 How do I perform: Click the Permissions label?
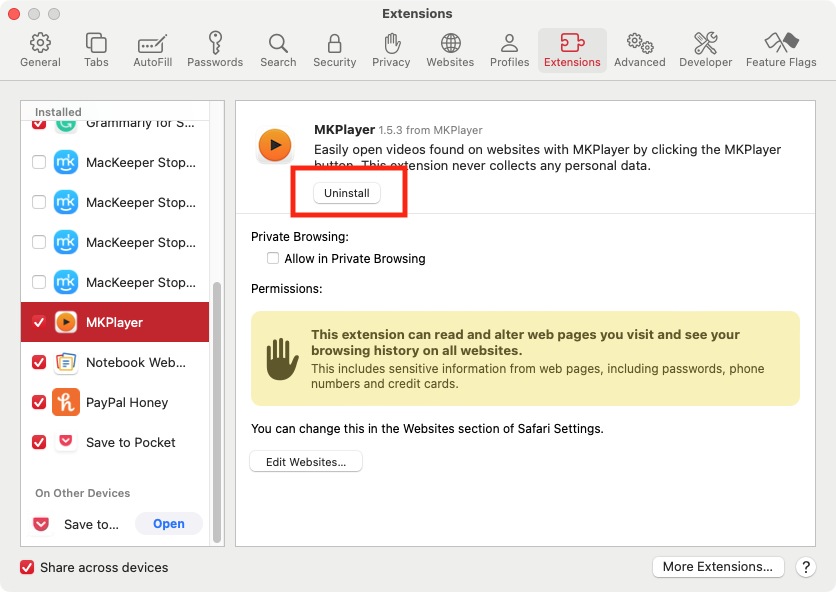[x=287, y=289]
